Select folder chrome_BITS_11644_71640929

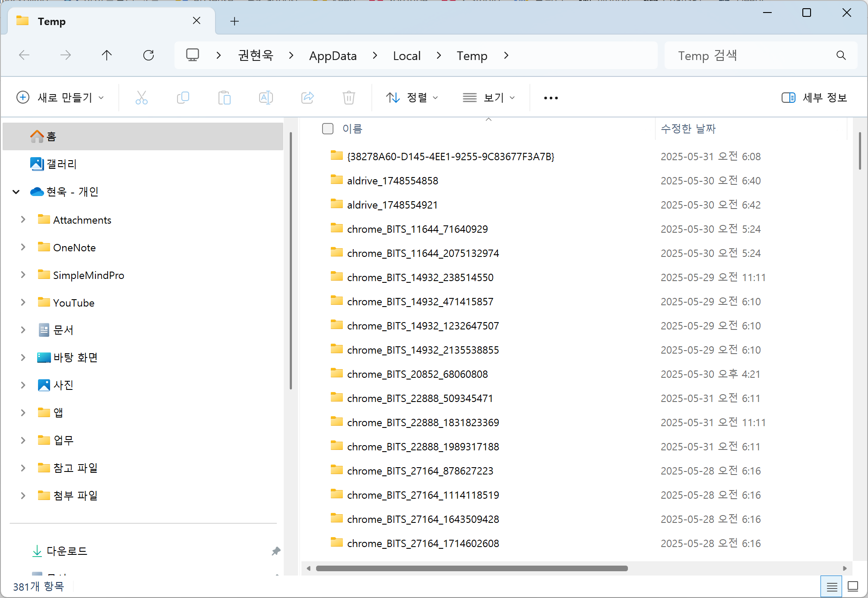(x=418, y=229)
